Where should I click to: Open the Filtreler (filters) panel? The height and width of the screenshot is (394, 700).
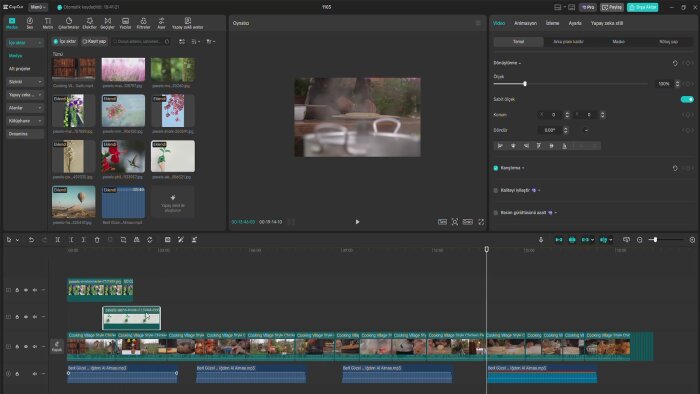click(143, 23)
